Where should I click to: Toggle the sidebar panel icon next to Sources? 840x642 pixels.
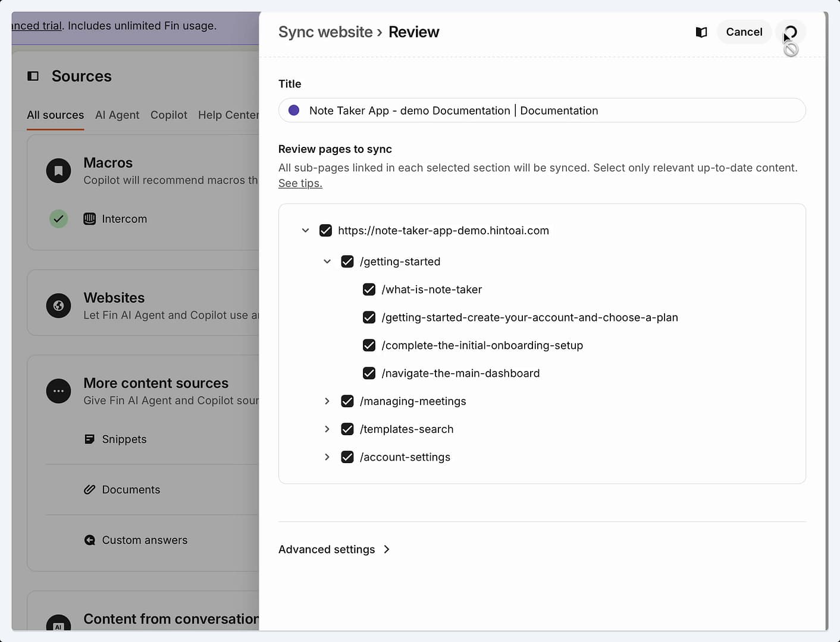point(33,76)
